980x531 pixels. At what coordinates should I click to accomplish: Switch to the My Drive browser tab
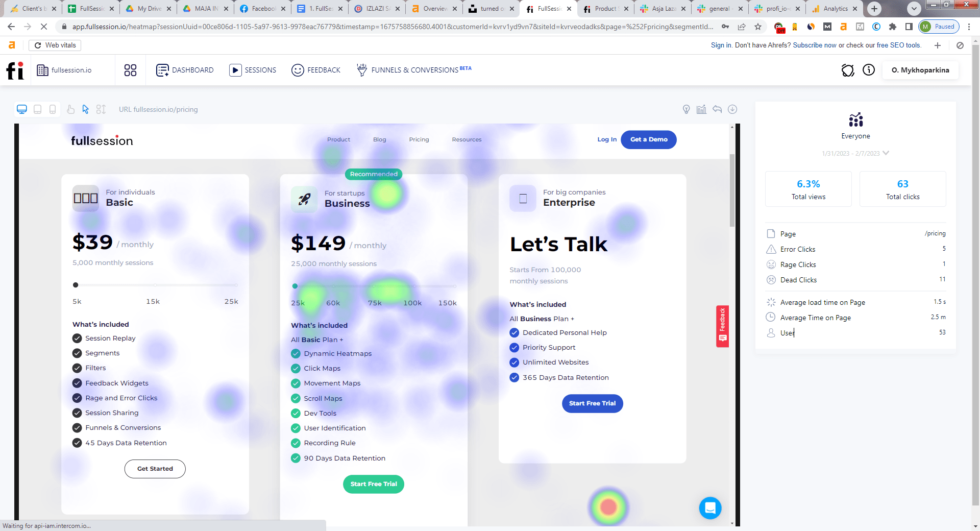[x=149, y=9]
